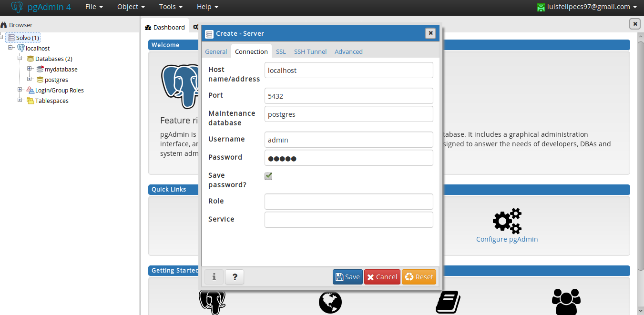Open the Help menu
The image size is (644, 315).
coord(207,7)
